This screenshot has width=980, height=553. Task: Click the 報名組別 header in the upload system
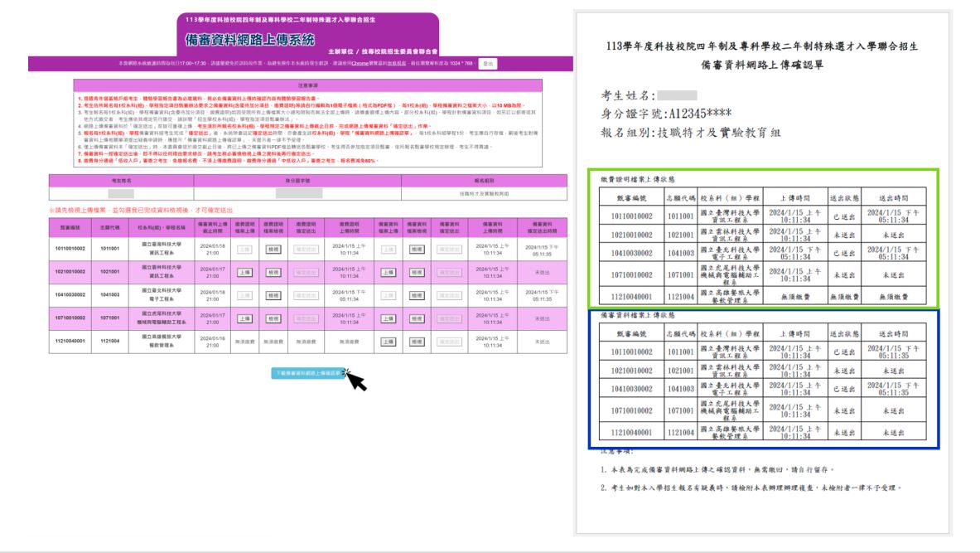point(485,181)
